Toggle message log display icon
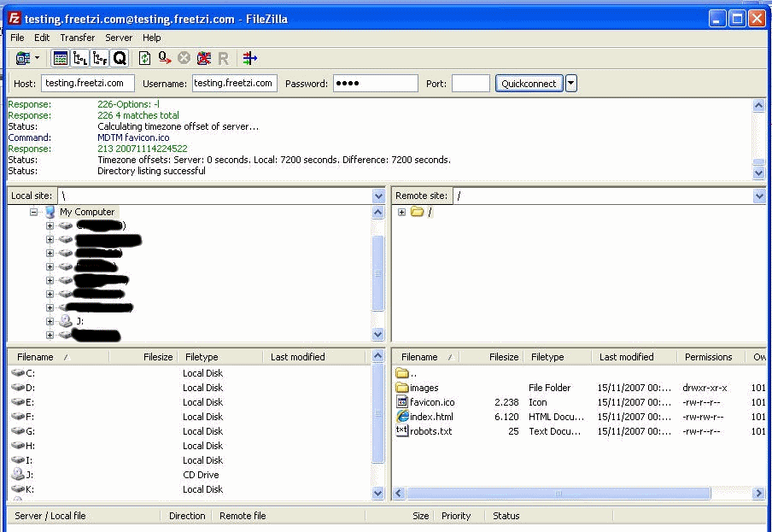The width and height of the screenshot is (772, 532). (x=61, y=58)
